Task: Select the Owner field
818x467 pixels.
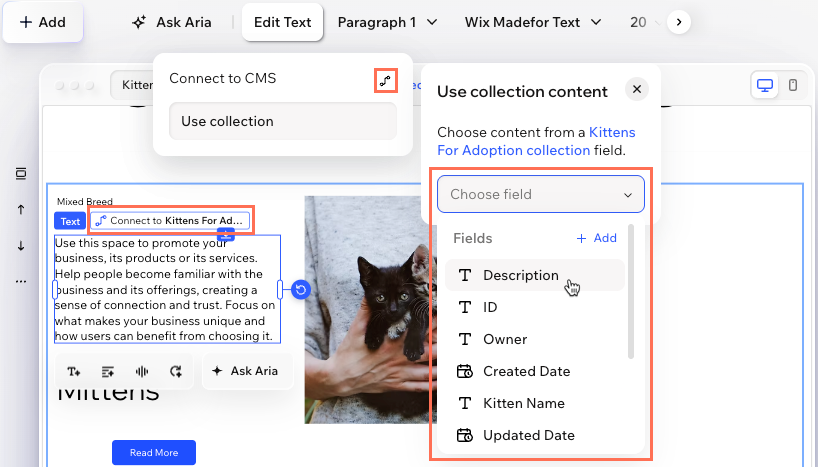Action: tap(535, 339)
